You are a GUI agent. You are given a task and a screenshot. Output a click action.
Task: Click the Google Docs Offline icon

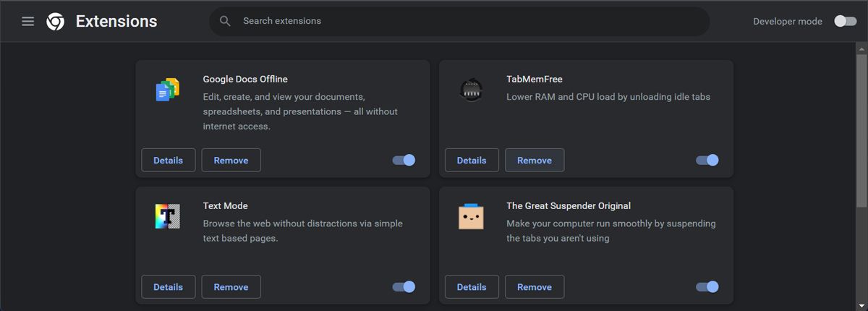[167, 90]
